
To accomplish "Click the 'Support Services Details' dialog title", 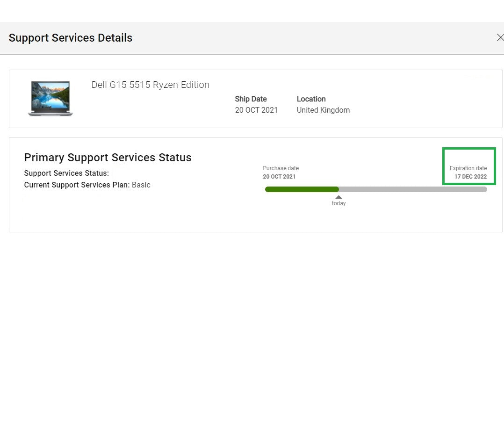I will [71, 38].
